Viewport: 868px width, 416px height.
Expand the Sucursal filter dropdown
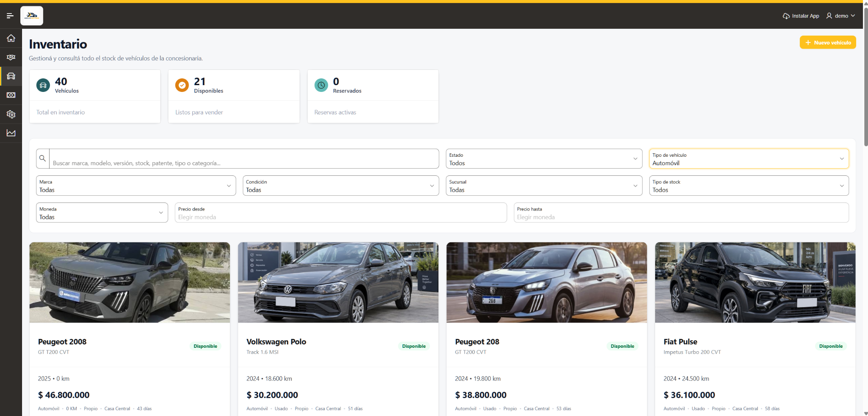[x=544, y=186]
